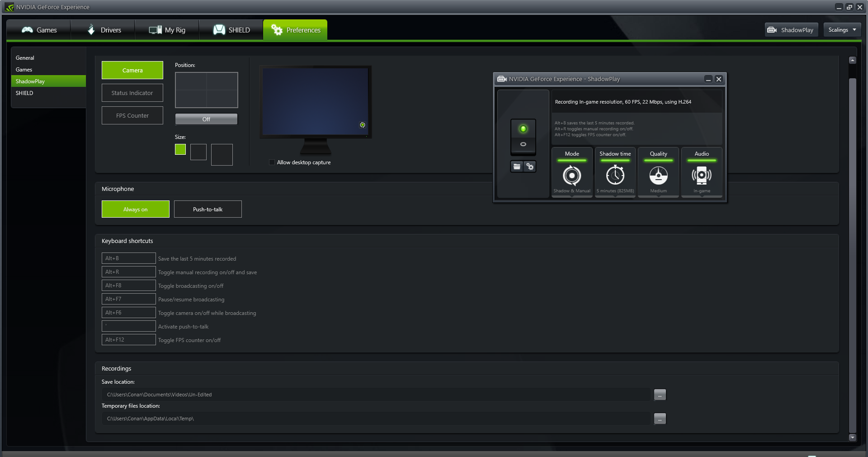
Task: Choose the FPS Counter overlay option
Action: point(132,115)
